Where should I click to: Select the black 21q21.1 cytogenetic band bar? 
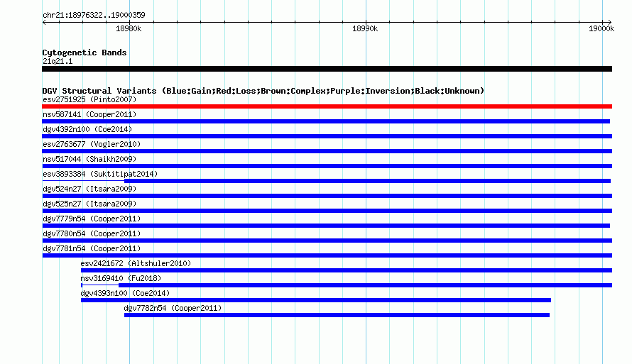pyautogui.click(x=327, y=69)
